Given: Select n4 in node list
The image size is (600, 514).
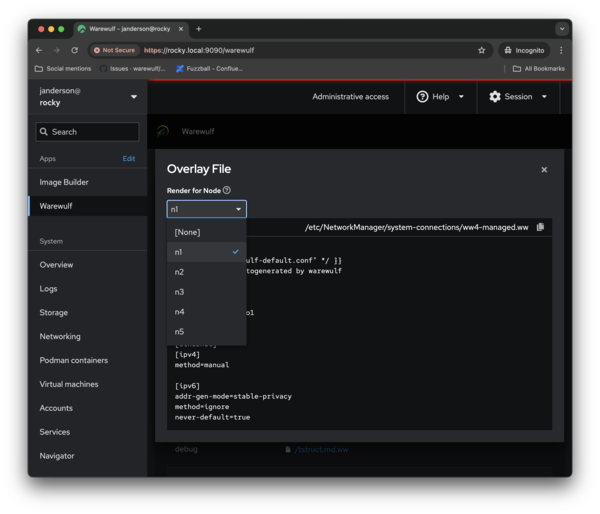Looking at the screenshot, I should pos(207,312).
